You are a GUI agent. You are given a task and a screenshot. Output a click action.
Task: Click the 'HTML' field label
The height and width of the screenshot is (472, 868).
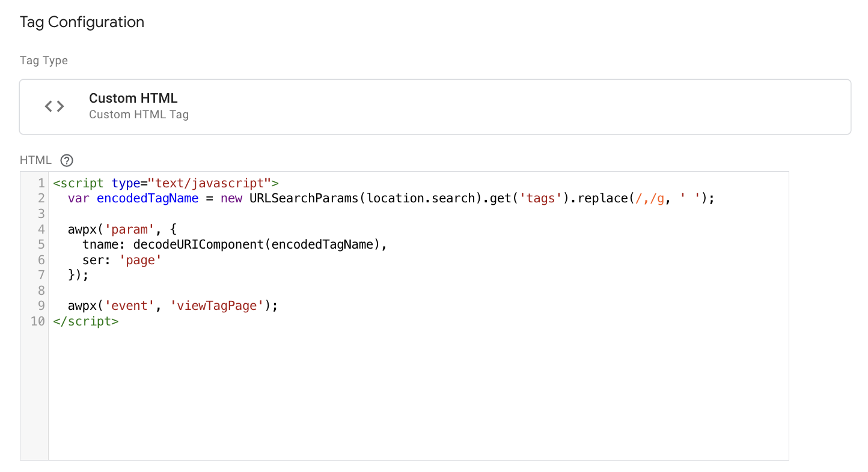pos(36,160)
